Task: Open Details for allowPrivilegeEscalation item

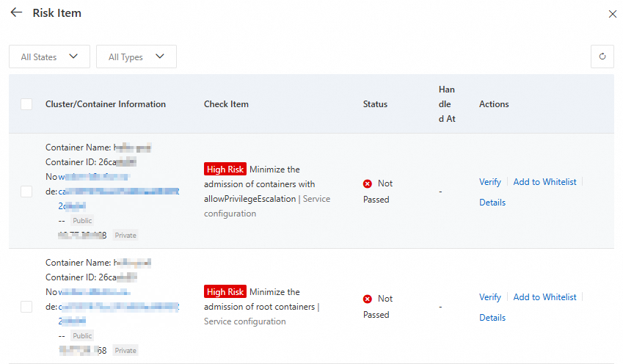Action: tap(492, 203)
